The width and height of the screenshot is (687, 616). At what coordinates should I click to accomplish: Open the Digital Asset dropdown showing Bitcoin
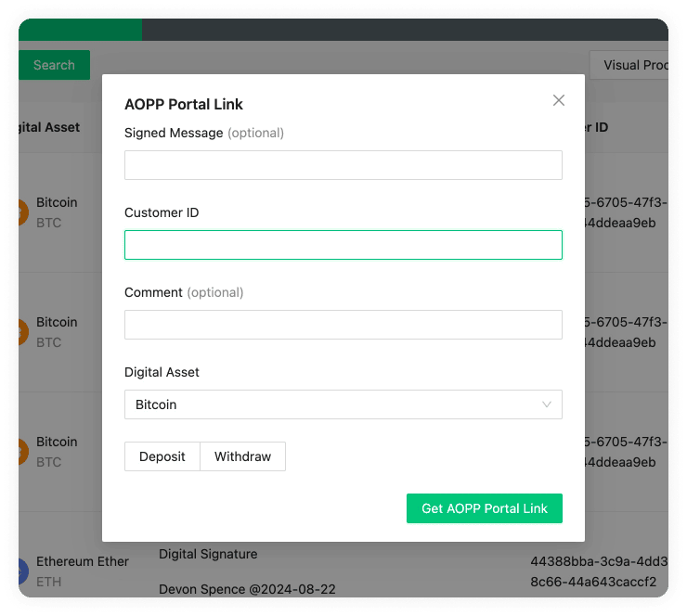click(x=343, y=404)
